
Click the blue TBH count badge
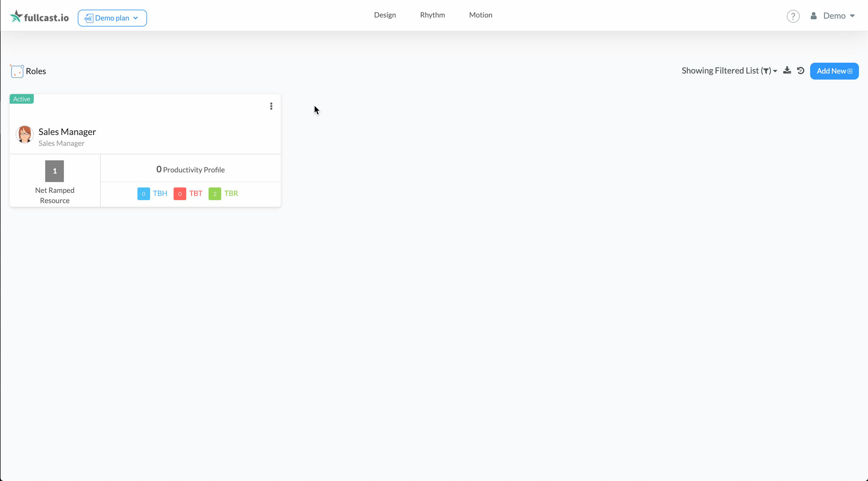tap(143, 194)
